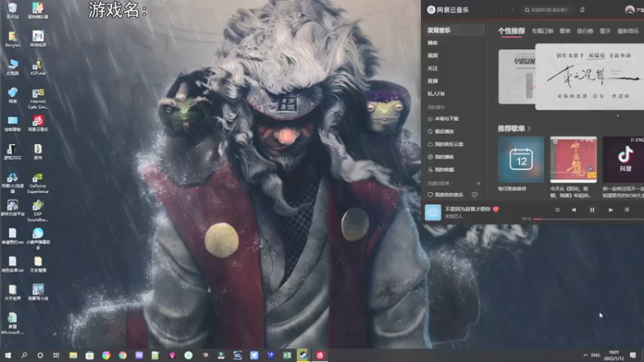Create new playlist with plus icon
The height and width of the screenshot is (362, 644).
tap(478, 183)
